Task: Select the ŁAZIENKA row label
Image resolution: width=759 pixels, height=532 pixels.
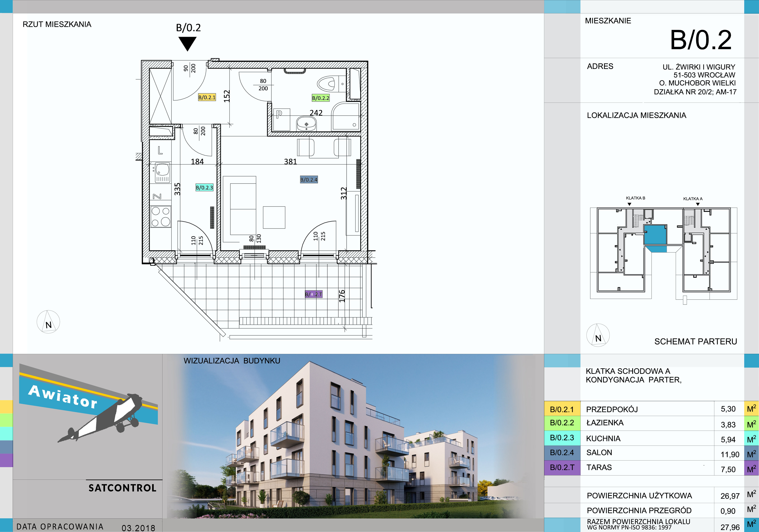Action: point(605,423)
